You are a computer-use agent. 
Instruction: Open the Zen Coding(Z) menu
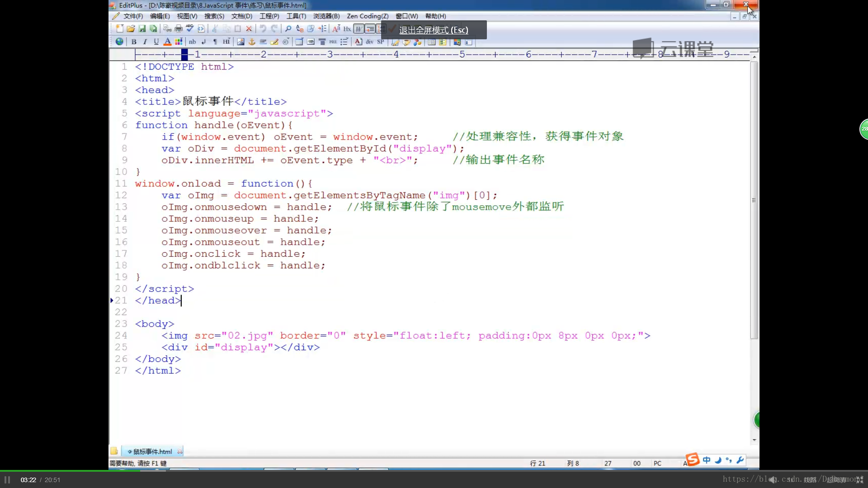[368, 16]
